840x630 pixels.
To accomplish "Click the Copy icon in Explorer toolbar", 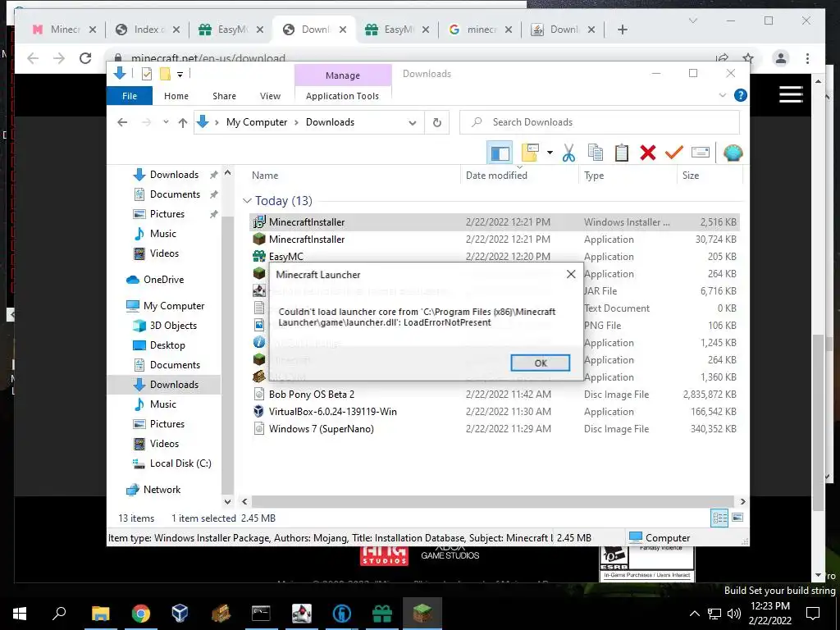I will (x=596, y=153).
